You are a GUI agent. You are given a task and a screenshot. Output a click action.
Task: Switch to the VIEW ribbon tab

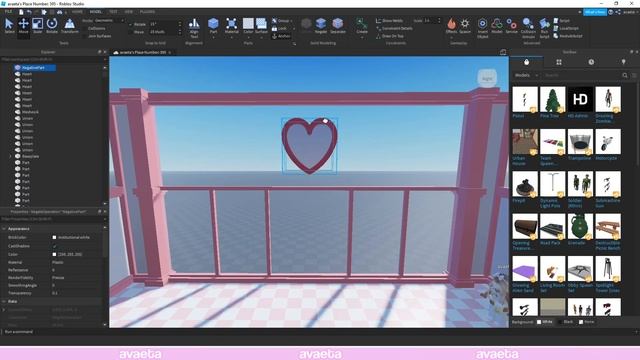[x=129, y=12]
